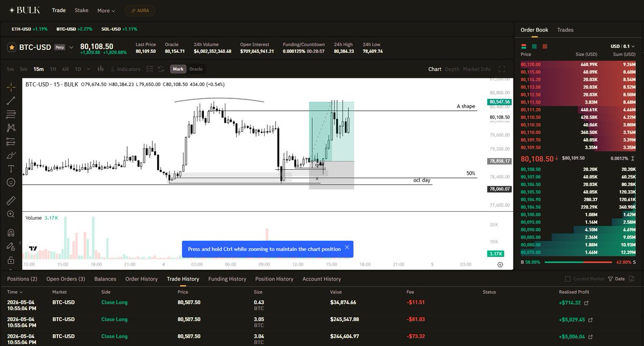Open the Positions (2) tab
This screenshot has height=346, width=644.
tap(22, 279)
